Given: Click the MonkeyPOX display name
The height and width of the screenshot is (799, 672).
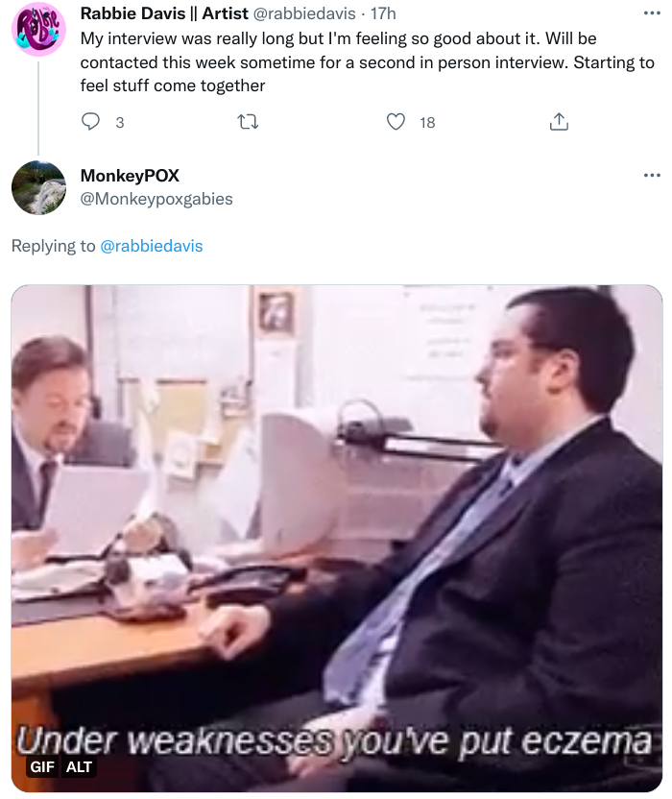Looking at the screenshot, I should tap(130, 176).
